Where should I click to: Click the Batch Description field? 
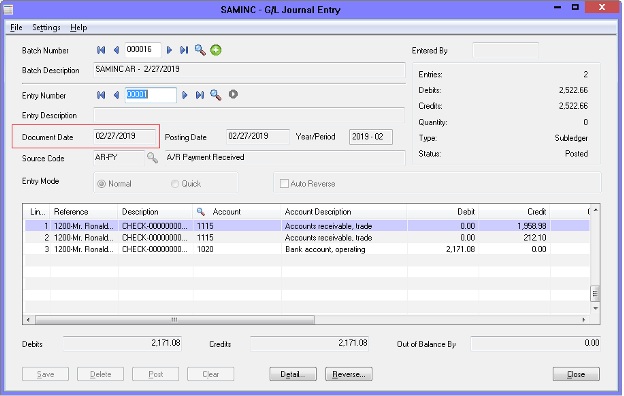coord(250,70)
